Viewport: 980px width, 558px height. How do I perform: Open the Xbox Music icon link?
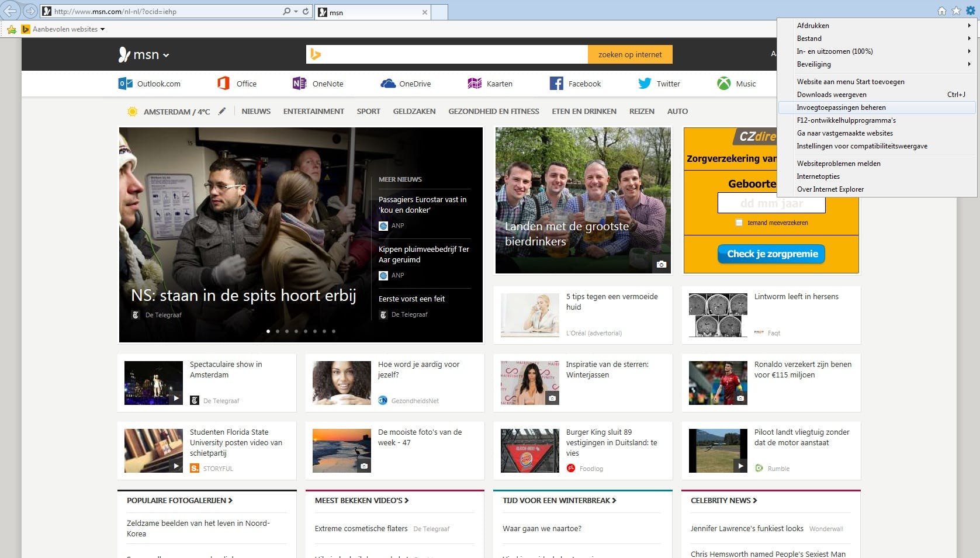724,84
